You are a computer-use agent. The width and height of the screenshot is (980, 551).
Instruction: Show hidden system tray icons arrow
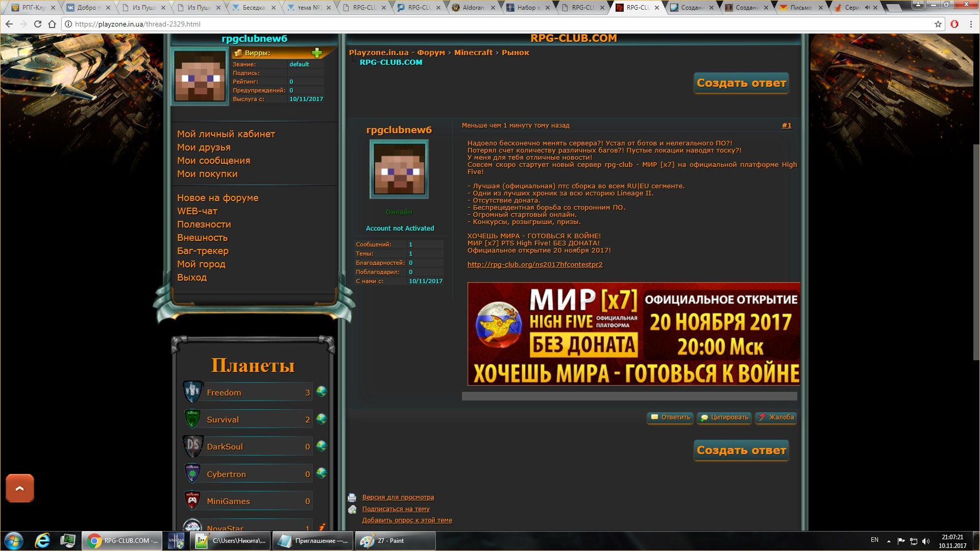pos(889,541)
